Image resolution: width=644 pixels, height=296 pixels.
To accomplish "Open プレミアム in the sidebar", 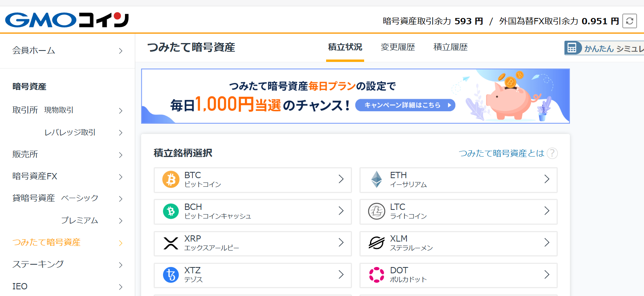I will [x=80, y=220].
